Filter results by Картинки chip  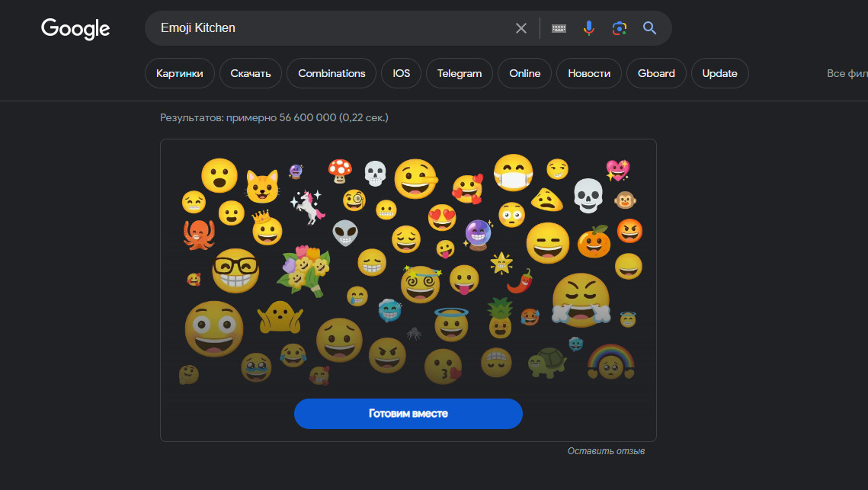point(179,74)
